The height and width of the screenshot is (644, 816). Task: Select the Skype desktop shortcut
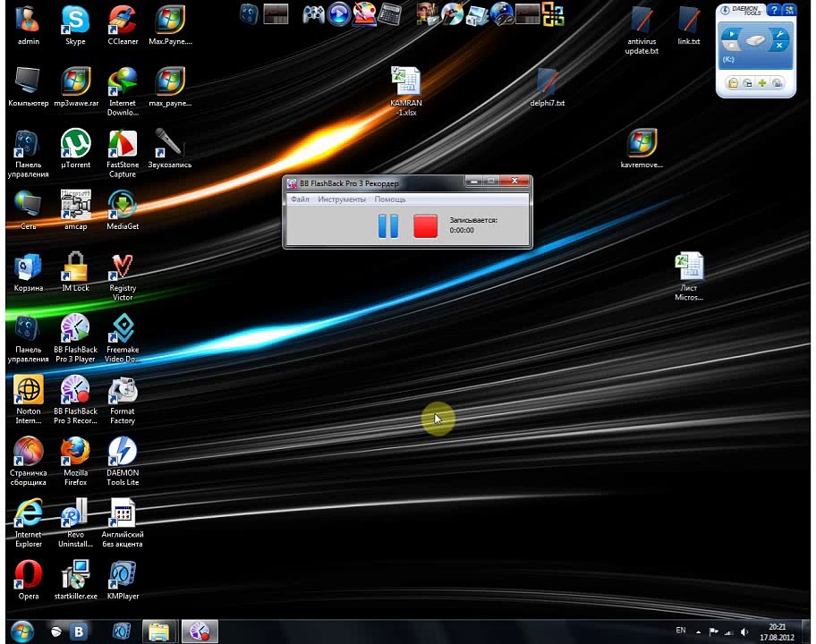pyautogui.click(x=75, y=25)
